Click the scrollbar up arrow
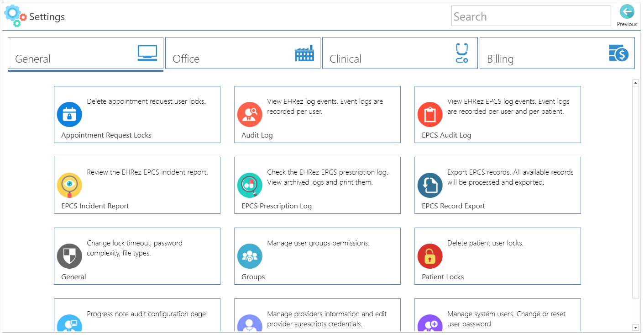The height and width of the screenshot is (335, 644). [x=635, y=83]
